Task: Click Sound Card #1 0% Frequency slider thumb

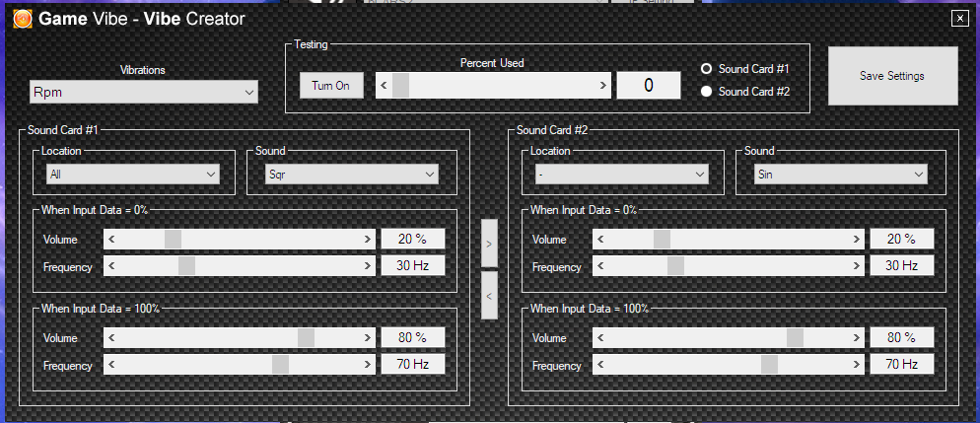Action: click(187, 265)
